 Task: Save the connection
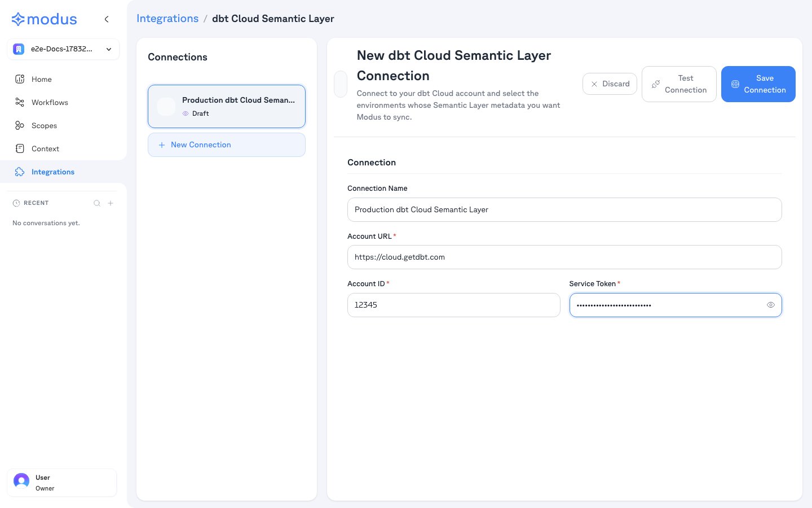pos(758,84)
